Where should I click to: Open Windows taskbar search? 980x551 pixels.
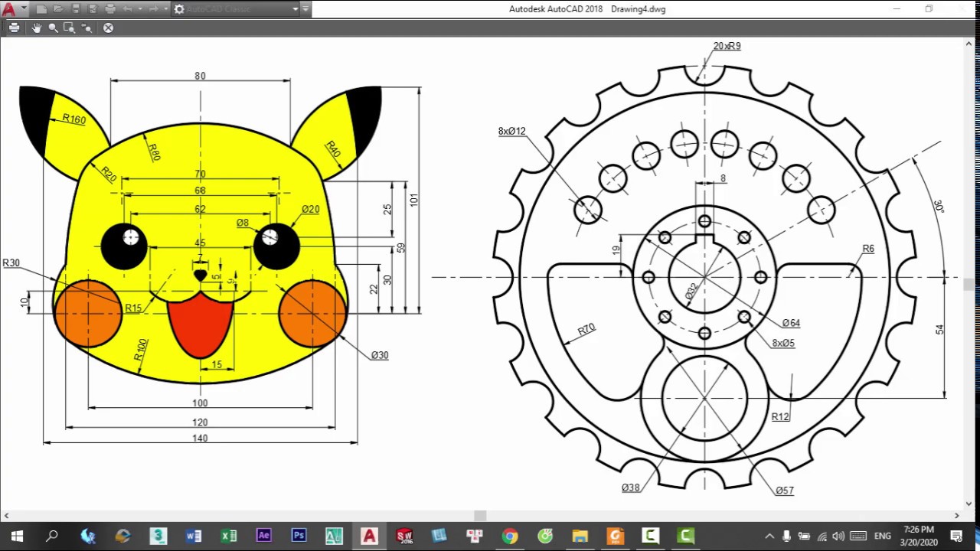[x=52, y=536]
